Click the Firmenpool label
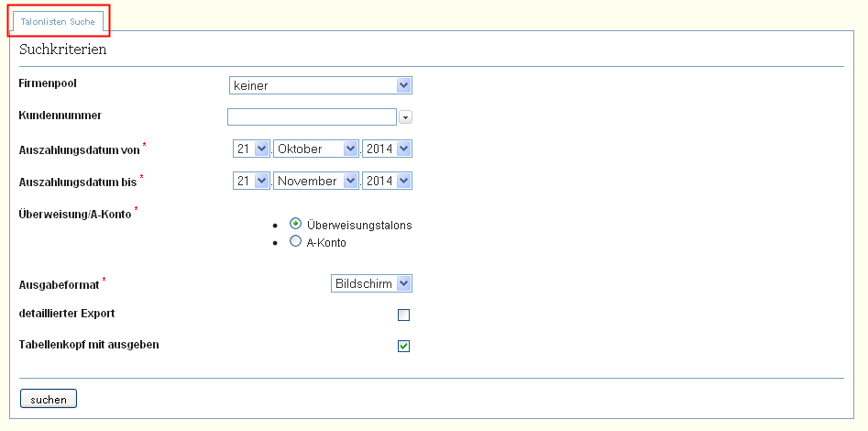This screenshot has height=431, width=868. [48, 83]
